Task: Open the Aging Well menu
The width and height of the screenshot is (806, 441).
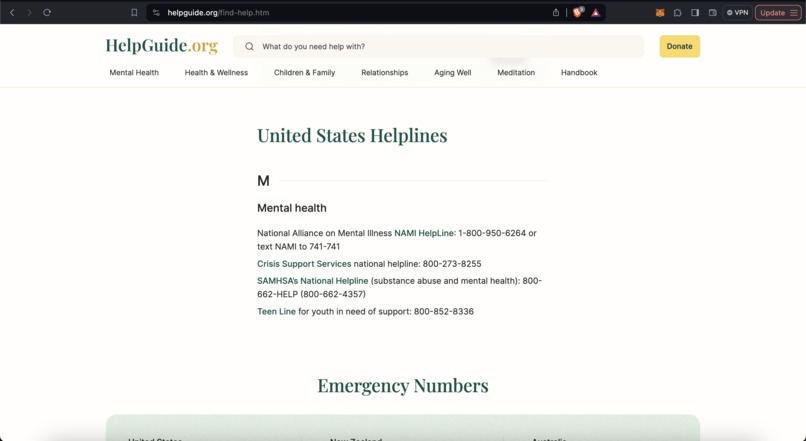Action: (452, 72)
